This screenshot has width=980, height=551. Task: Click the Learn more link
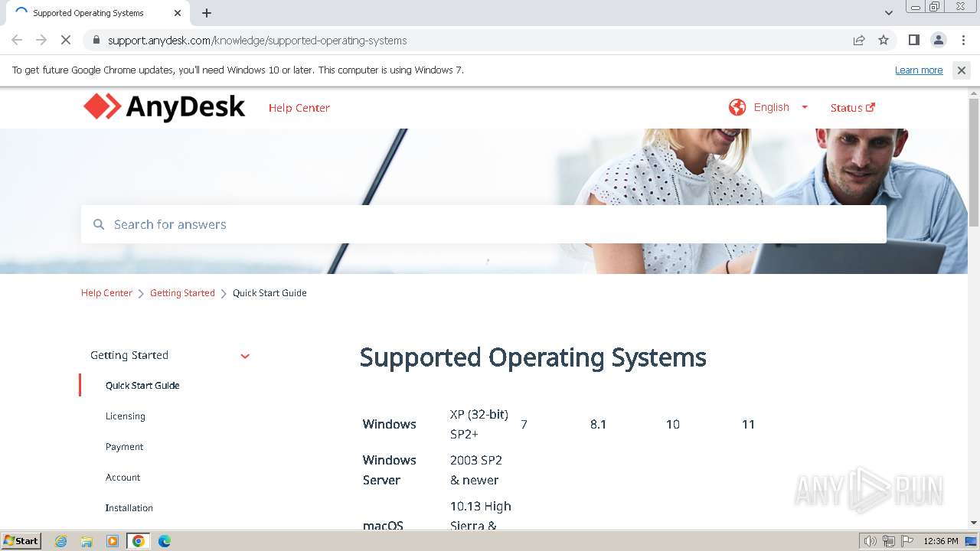[x=919, y=70]
